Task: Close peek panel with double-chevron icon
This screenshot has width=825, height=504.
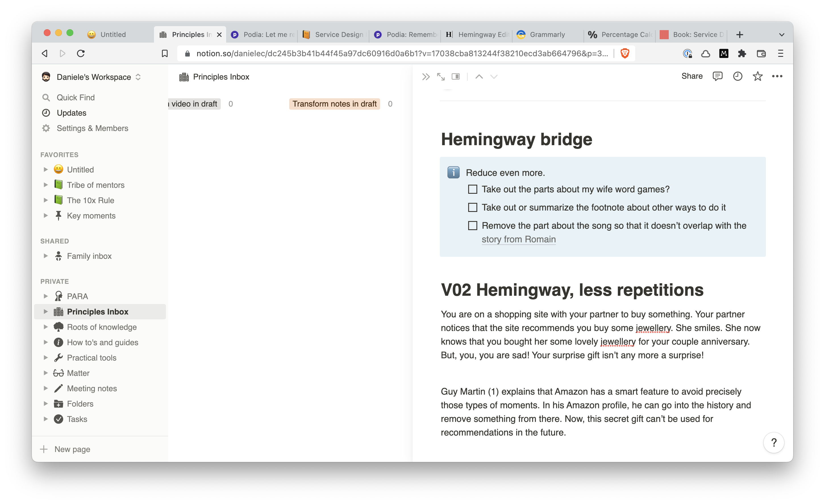Action: coord(426,77)
